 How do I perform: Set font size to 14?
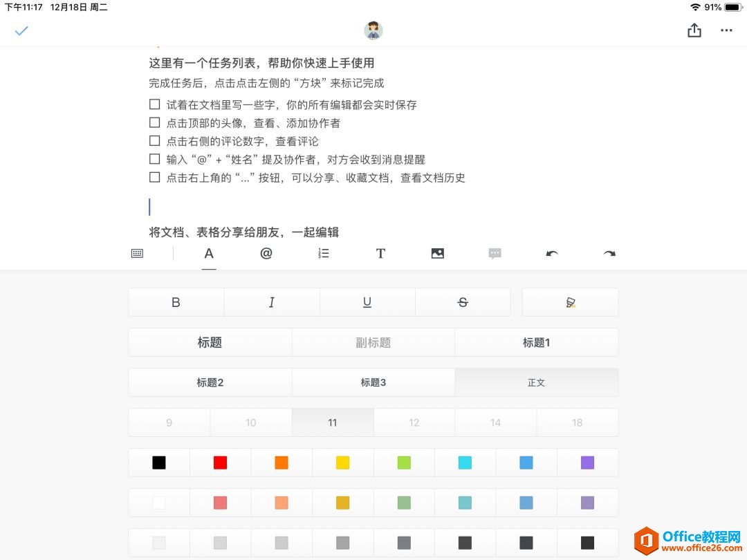[x=495, y=422]
